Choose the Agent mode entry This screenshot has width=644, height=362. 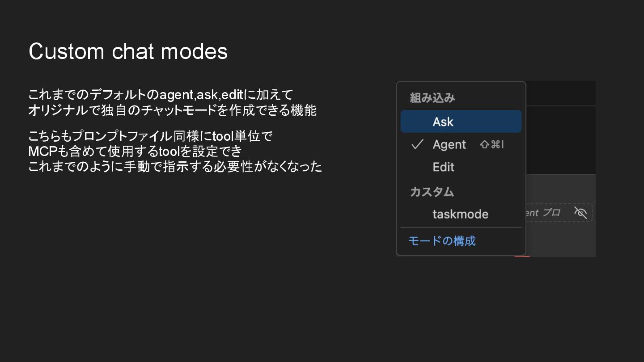point(461,144)
